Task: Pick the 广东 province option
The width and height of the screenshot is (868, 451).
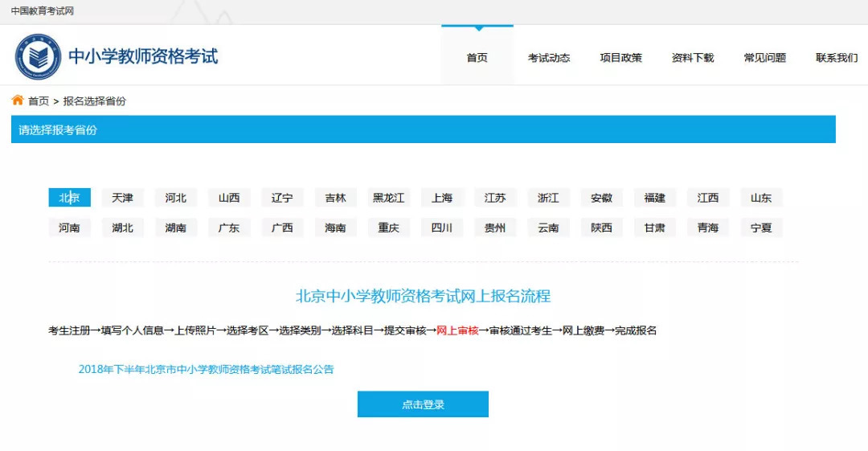Action: (x=229, y=228)
